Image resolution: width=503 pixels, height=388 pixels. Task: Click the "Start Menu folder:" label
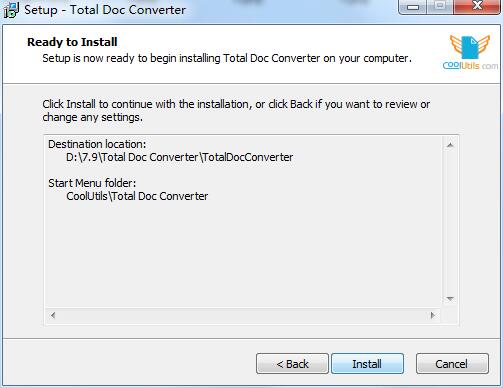[x=92, y=183]
